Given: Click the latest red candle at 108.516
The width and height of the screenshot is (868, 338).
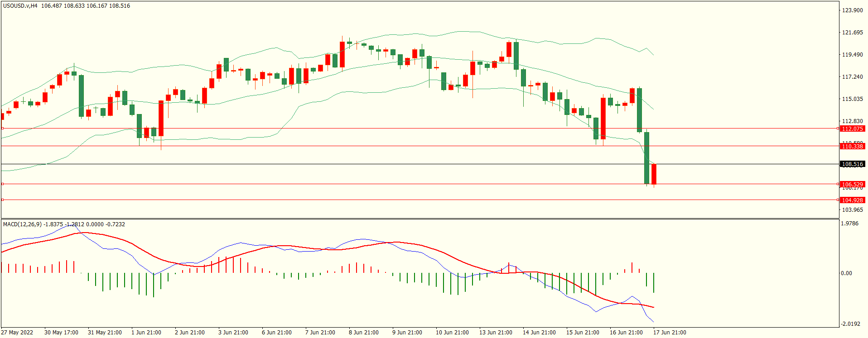Looking at the screenshot, I should point(654,174).
